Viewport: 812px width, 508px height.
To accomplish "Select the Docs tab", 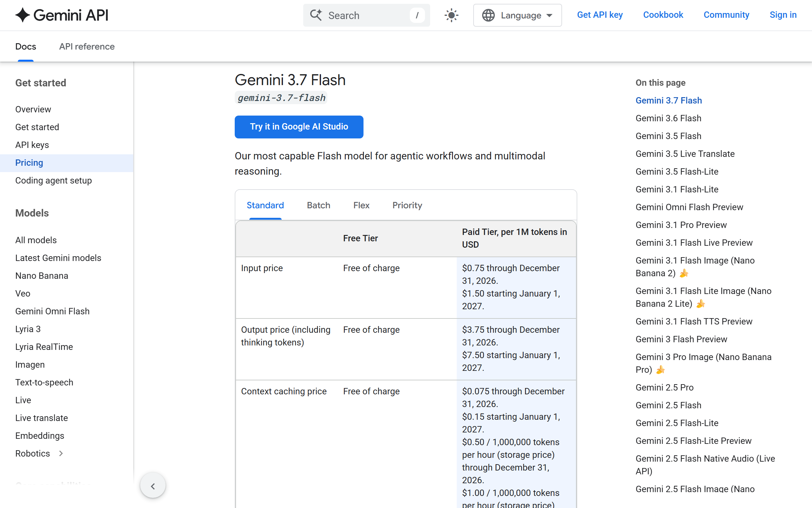I will 25,46.
